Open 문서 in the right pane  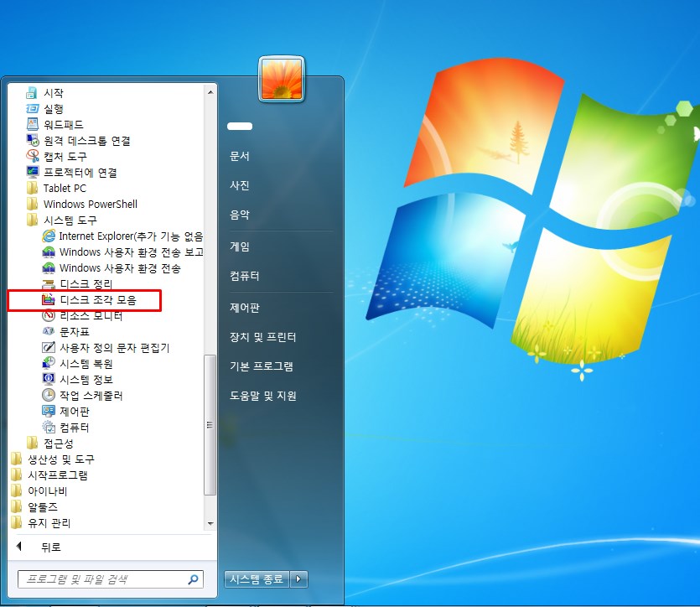pos(239,156)
